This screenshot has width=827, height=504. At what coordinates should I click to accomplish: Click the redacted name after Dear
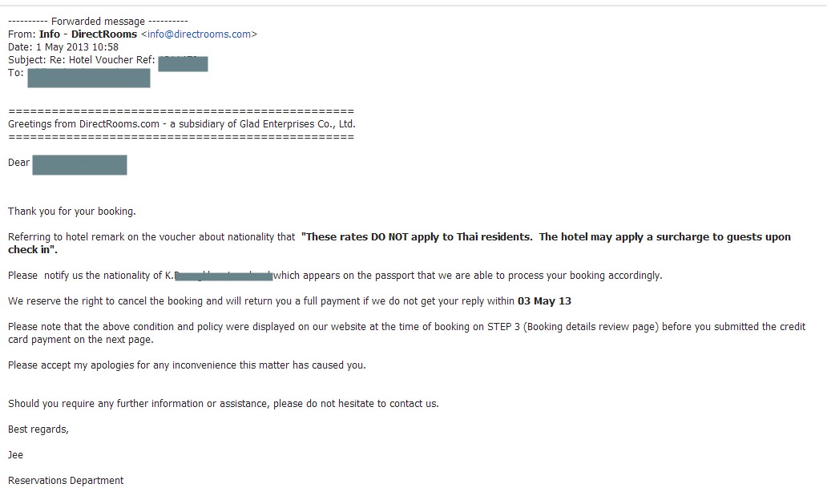79,164
